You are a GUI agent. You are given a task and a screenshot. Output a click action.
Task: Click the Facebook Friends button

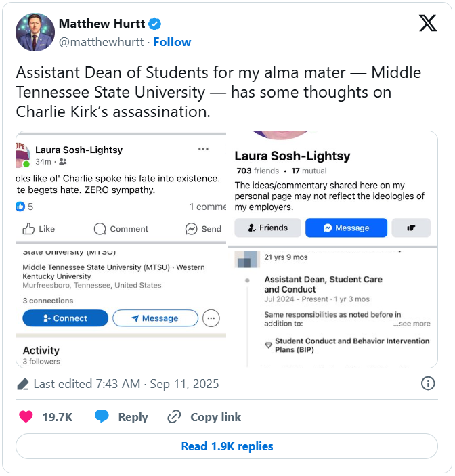tap(267, 228)
